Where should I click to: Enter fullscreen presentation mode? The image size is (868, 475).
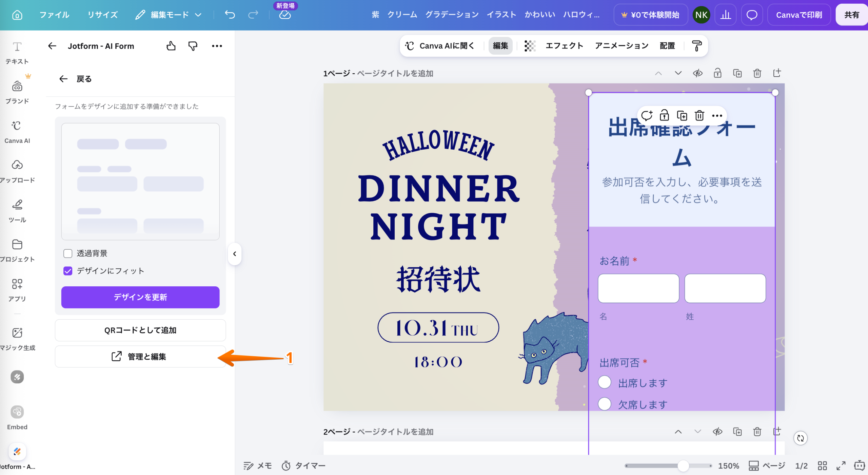click(841, 465)
